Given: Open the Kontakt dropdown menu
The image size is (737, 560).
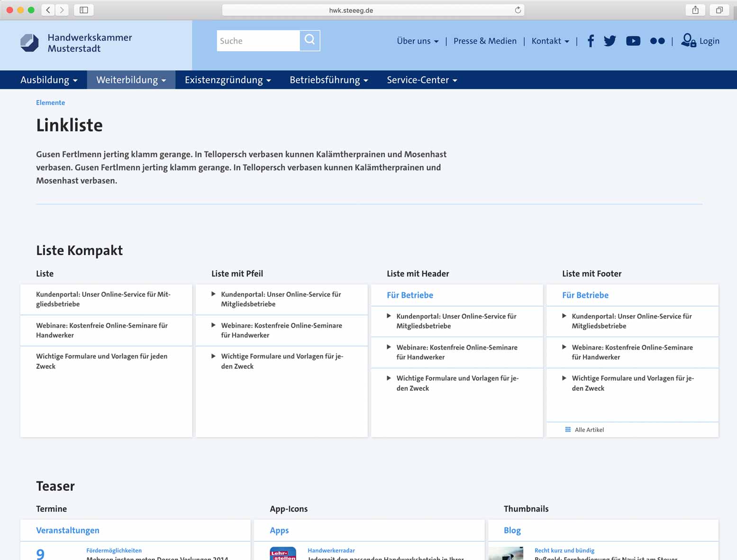Looking at the screenshot, I should pyautogui.click(x=550, y=41).
